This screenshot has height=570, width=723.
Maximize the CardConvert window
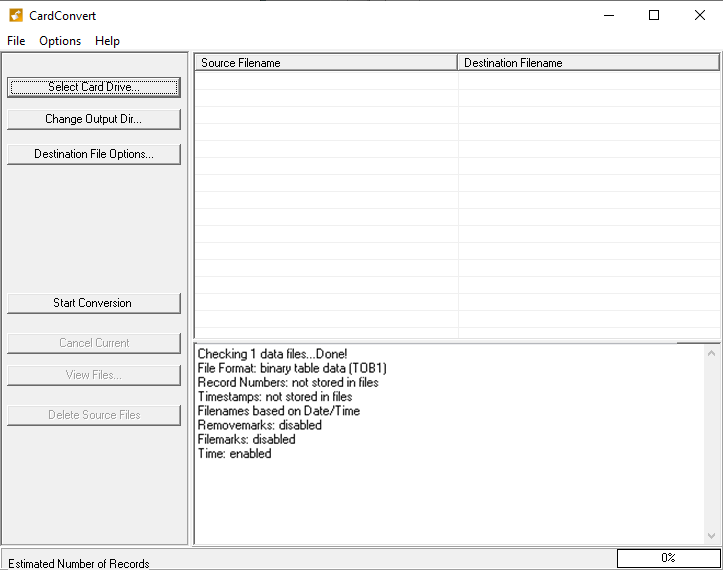click(654, 15)
